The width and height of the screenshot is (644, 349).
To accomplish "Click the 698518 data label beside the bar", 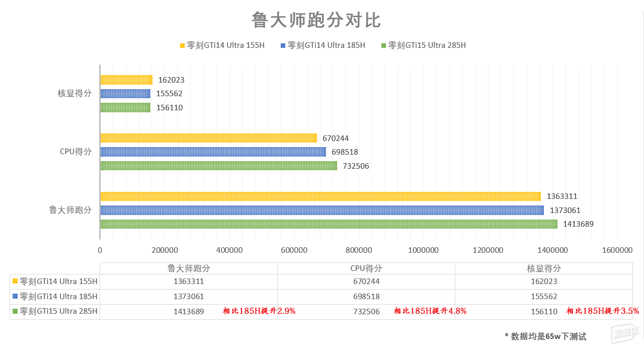I will pos(345,152).
